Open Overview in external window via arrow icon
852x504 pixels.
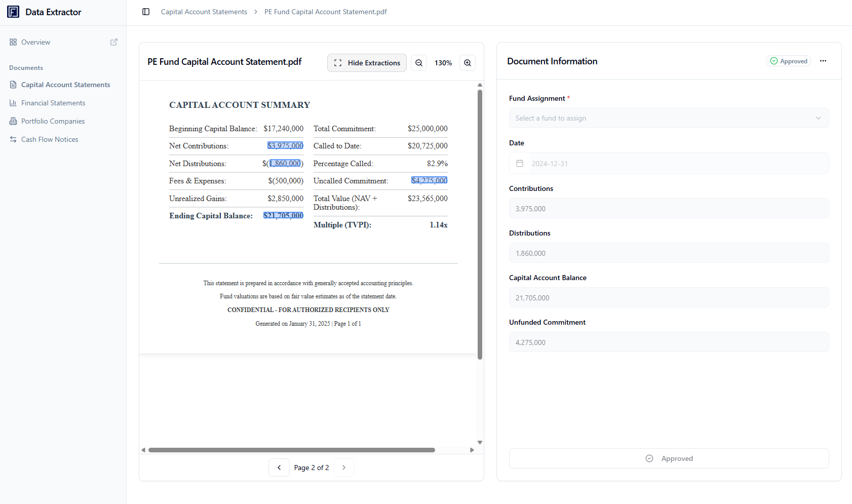point(114,42)
